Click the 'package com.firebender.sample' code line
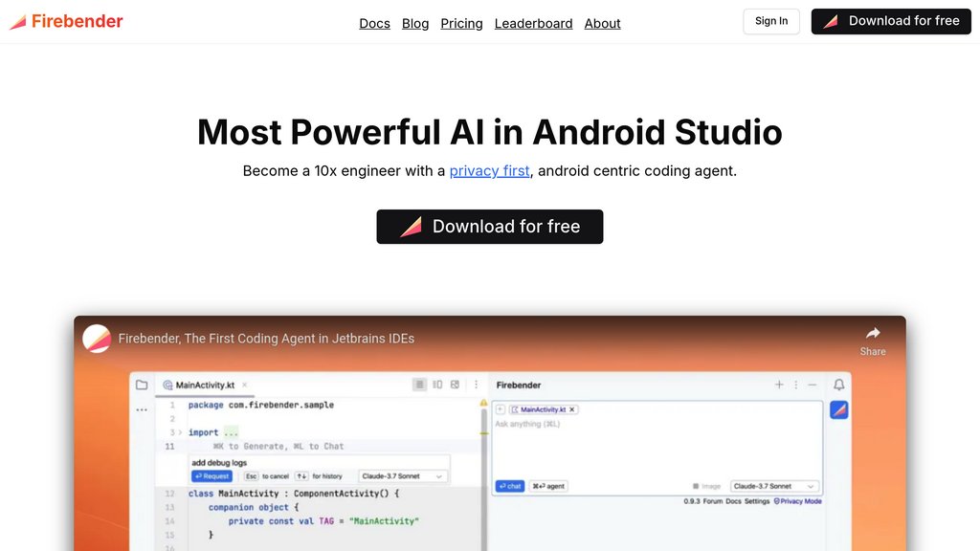 click(x=261, y=405)
